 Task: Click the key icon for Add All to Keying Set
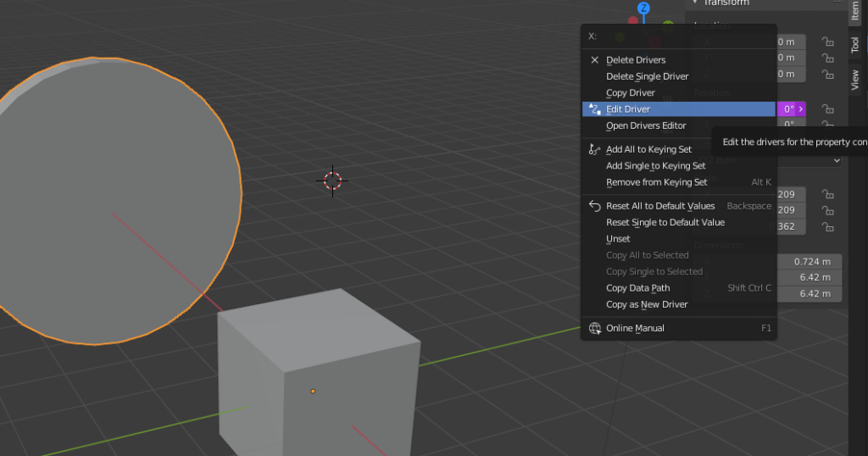tap(594, 150)
